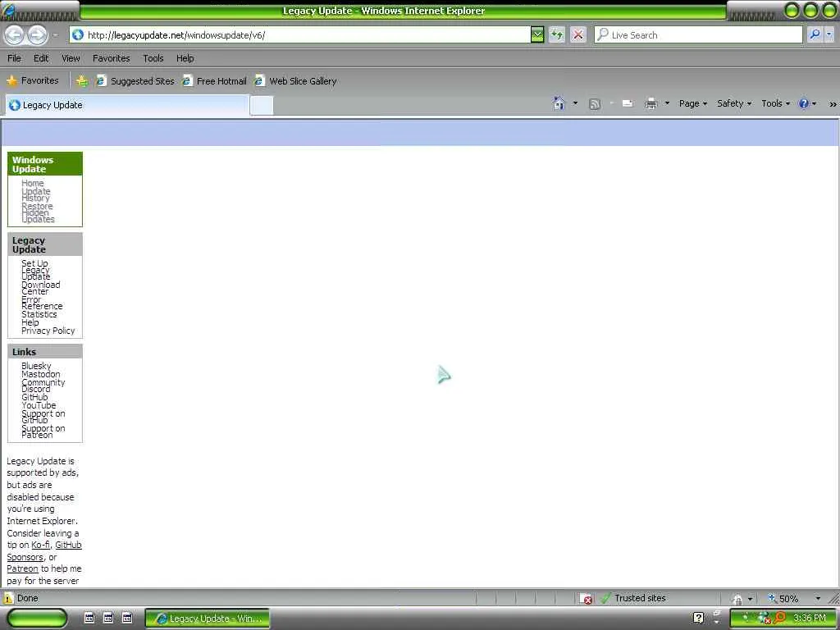Click the blue Help question mark icon
The image size is (840, 630).
click(x=804, y=103)
